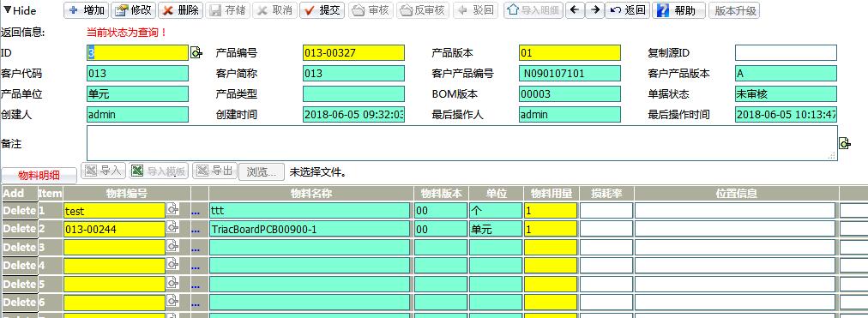Click the BOM版本 field showing 00003
868x318 pixels.
[x=570, y=94]
